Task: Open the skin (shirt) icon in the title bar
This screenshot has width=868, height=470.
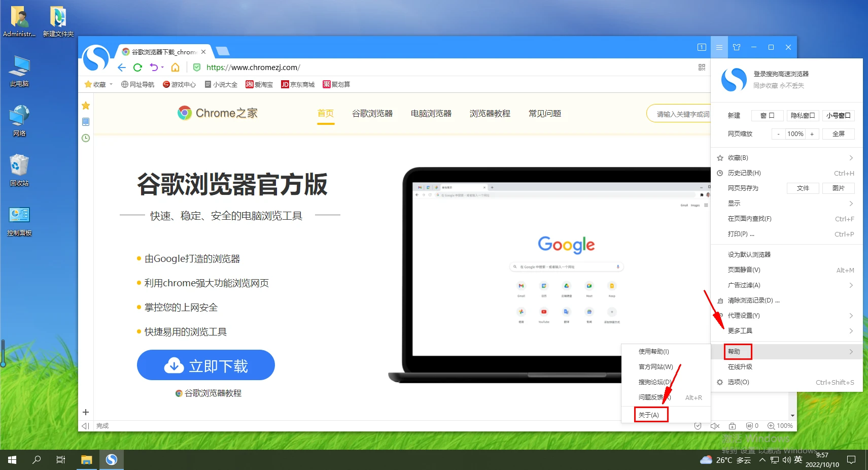Action: tap(737, 47)
